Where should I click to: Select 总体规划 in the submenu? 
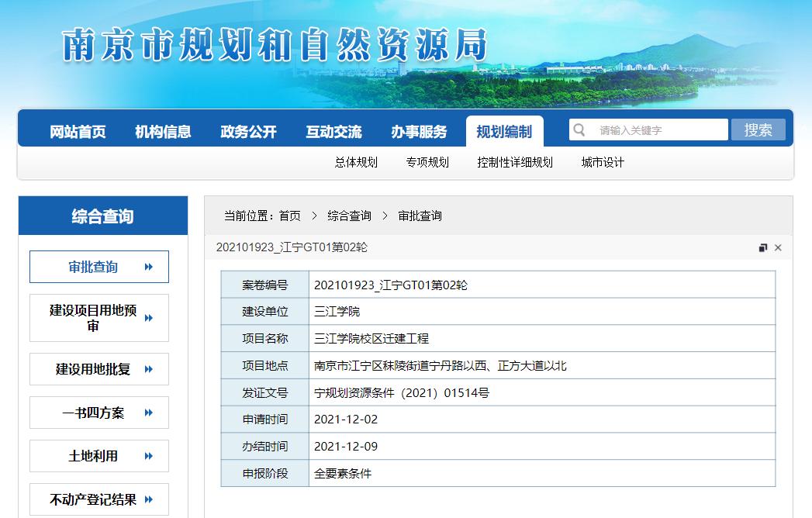click(x=356, y=162)
